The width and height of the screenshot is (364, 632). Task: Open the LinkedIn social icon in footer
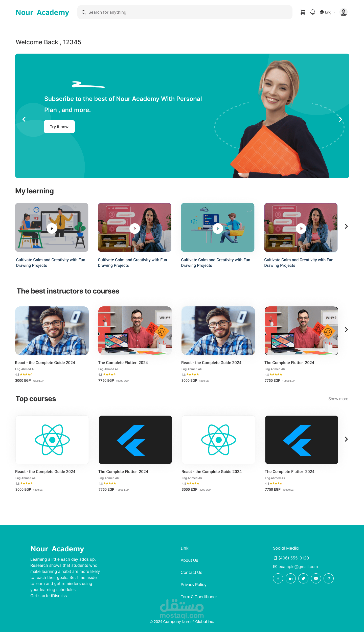point(291,578)
